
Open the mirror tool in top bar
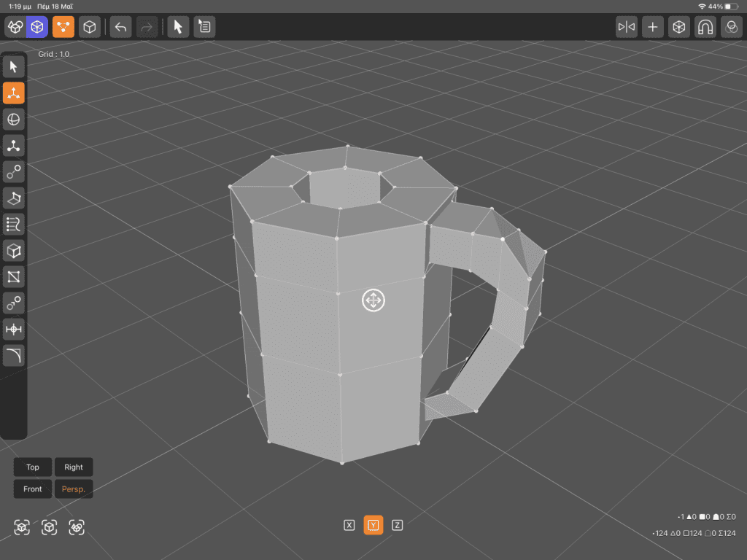627,27
